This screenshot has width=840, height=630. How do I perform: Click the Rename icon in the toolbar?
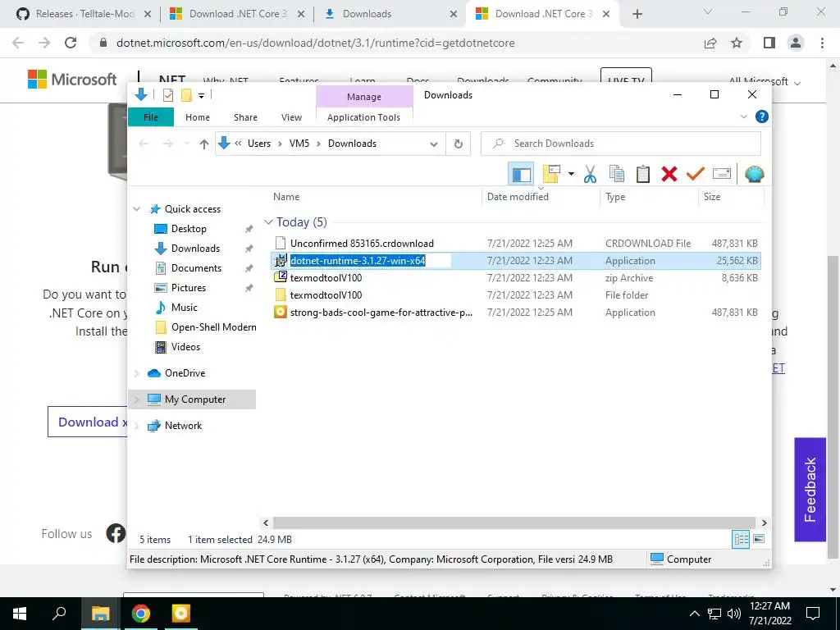722,174
